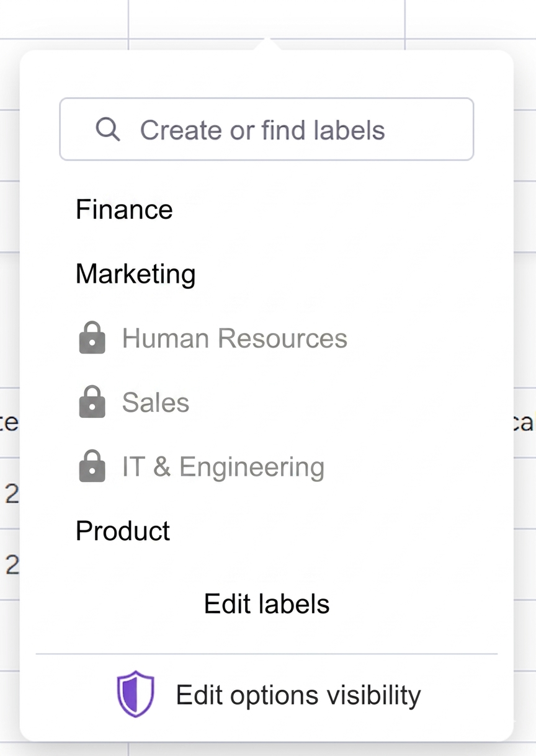
Task: Select the locked Human Resources label
Action: 234,339
